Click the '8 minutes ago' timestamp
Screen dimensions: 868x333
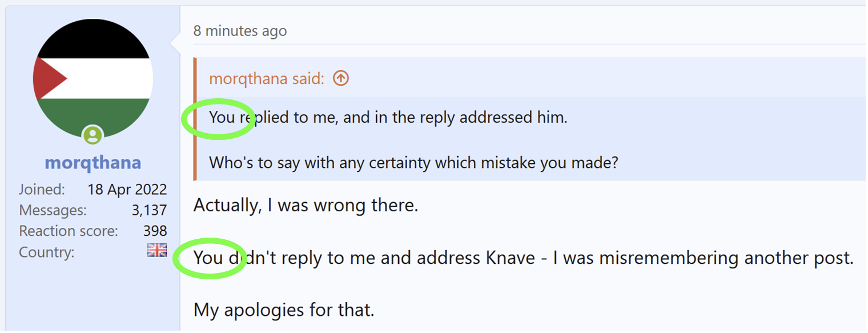coord(240,31)
